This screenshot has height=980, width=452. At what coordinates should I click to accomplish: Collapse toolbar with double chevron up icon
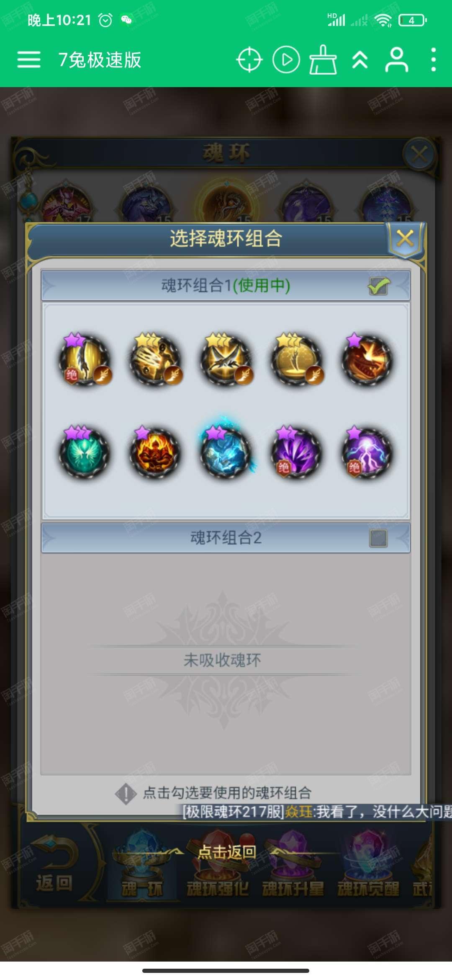pos(360,60)
